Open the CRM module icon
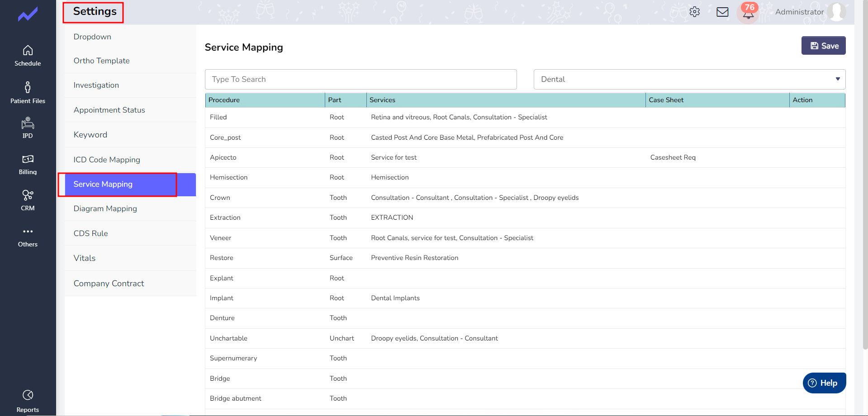The image size is (868, 416). coord(28,195)
